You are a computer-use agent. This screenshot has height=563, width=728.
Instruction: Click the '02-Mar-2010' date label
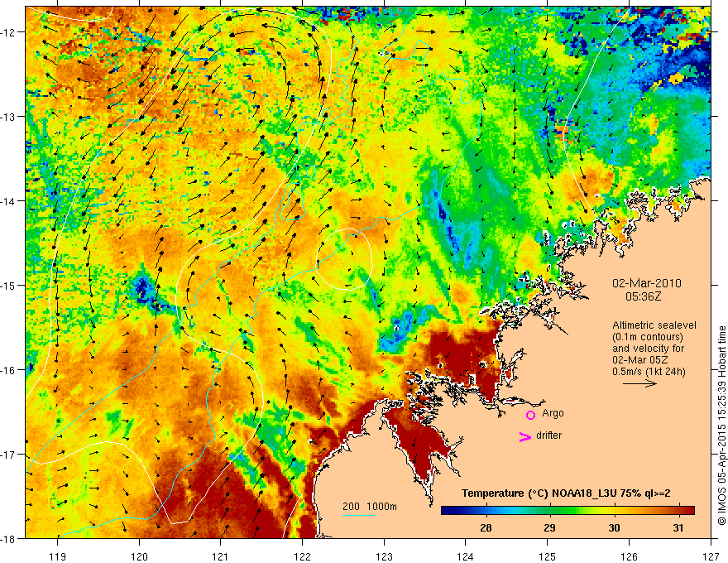pos(647,283)
